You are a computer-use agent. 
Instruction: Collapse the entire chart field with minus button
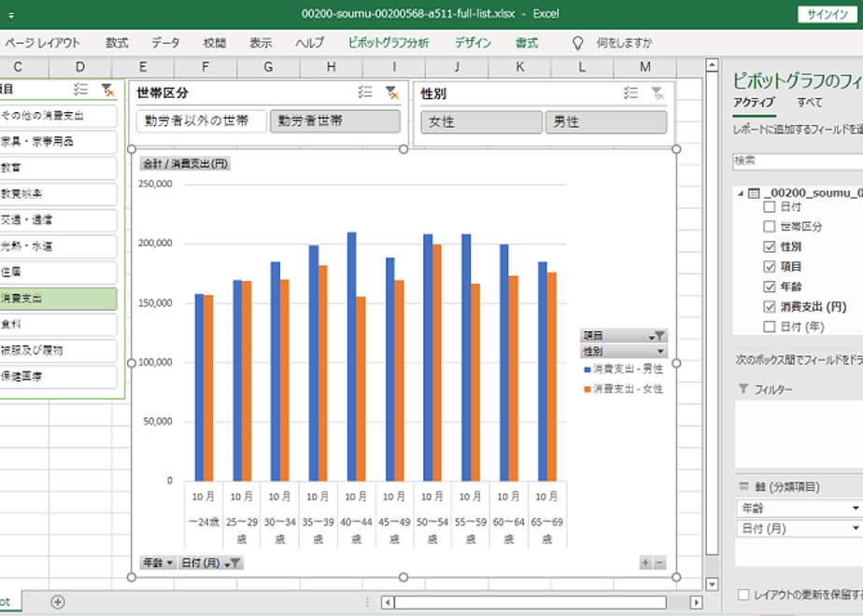[659, 562]
